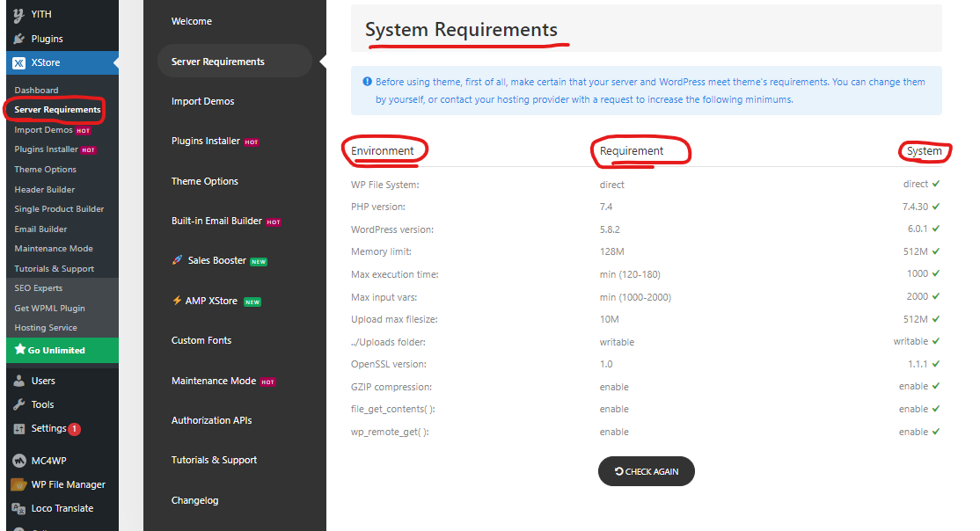Click the red Settings notification badge

tap(74, 428)
